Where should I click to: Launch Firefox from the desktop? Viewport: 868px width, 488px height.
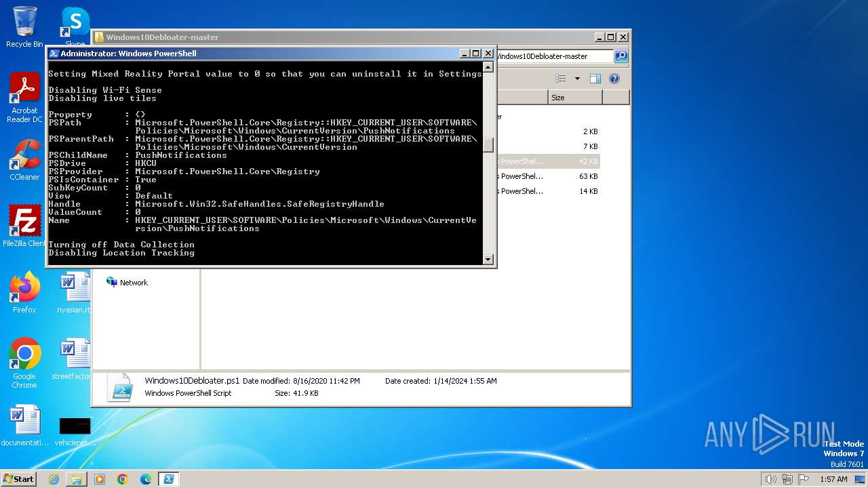24,292
